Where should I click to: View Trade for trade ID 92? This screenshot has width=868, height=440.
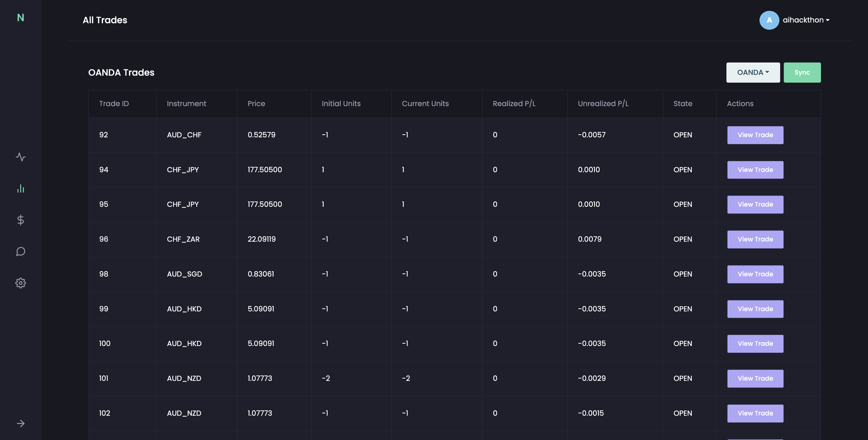click(x=755, y=135)
